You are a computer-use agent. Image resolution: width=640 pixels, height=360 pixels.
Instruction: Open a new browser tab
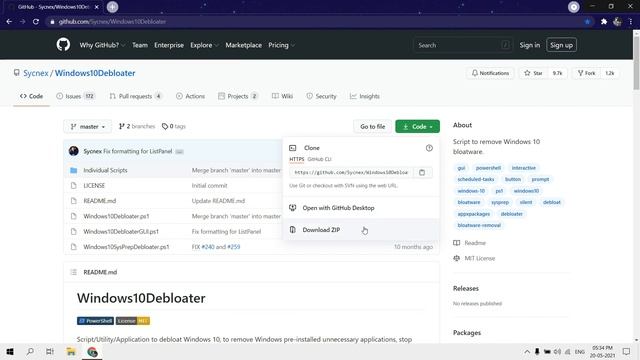(x=112, y=7)
